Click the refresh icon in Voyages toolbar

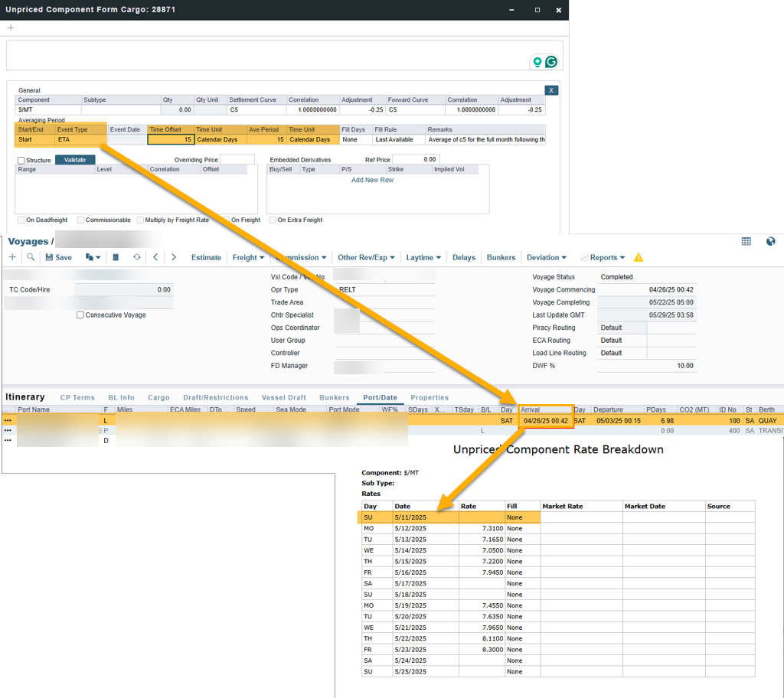click(x=136, y=257)
